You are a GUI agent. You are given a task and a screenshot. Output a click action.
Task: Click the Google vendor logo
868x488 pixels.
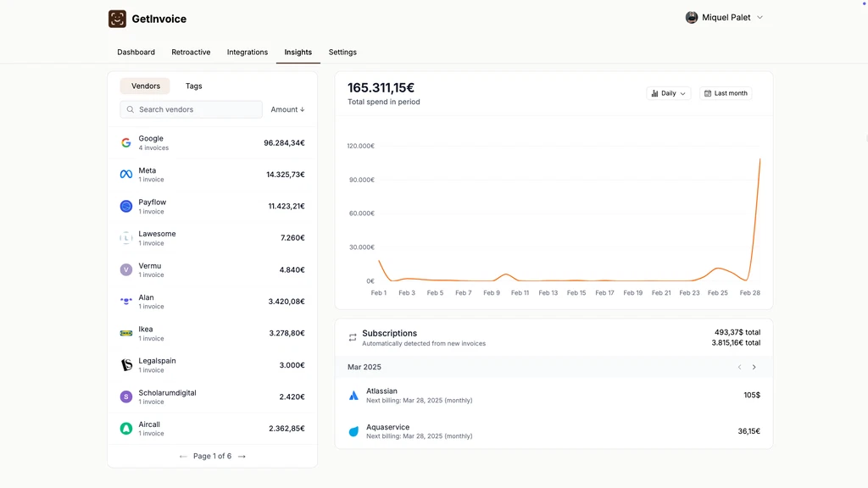tap(126, 142)
